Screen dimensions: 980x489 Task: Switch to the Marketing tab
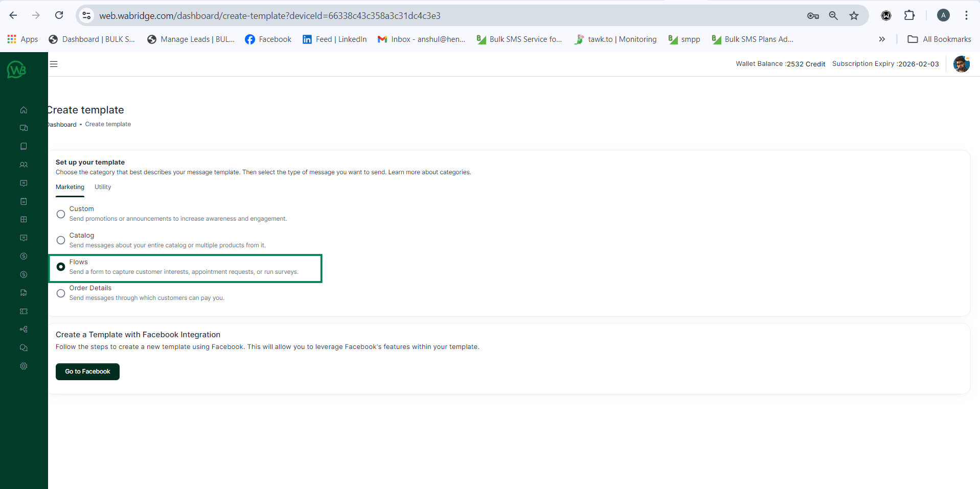point(70,187)
